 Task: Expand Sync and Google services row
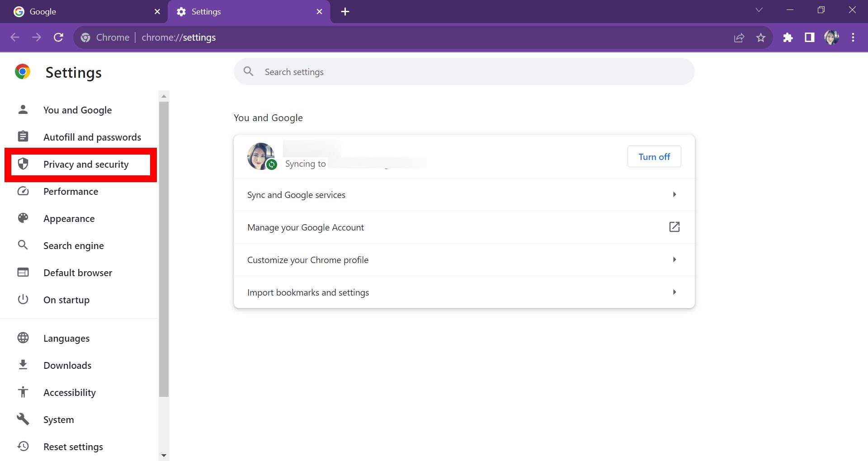click(x=464, y=195)
